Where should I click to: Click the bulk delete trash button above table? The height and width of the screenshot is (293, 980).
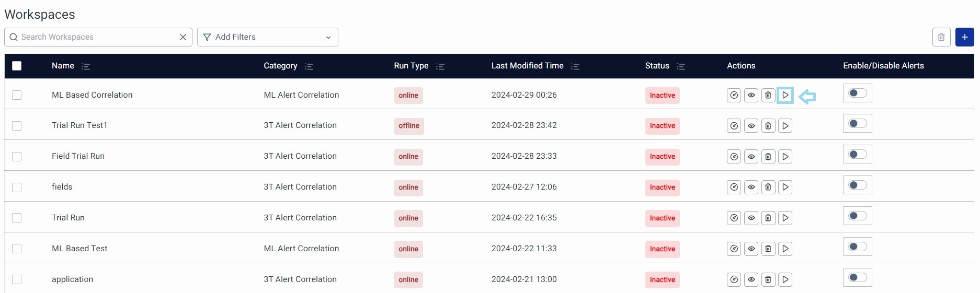point(941,37)
